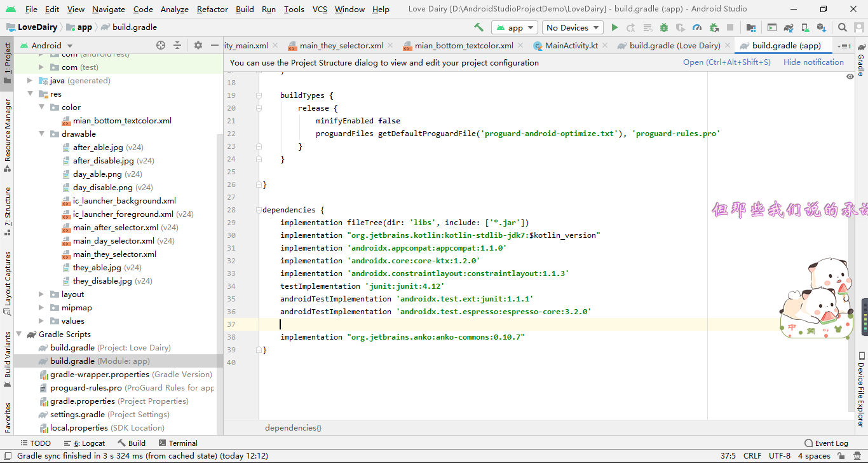Open the AVD Manager icon
This screenshot has height=463, width=868.
click(805, 27)
